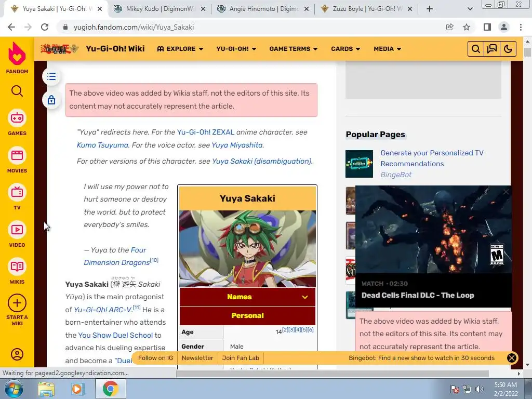Expand the Game Terms dropdown menu
532x399 pixels.
pyautogui.click(x=294, y=49)
